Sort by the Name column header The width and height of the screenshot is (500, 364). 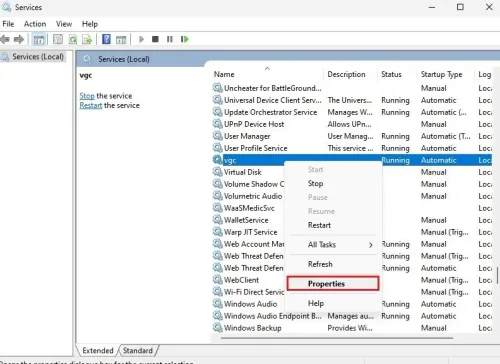(x=224, y=74)
